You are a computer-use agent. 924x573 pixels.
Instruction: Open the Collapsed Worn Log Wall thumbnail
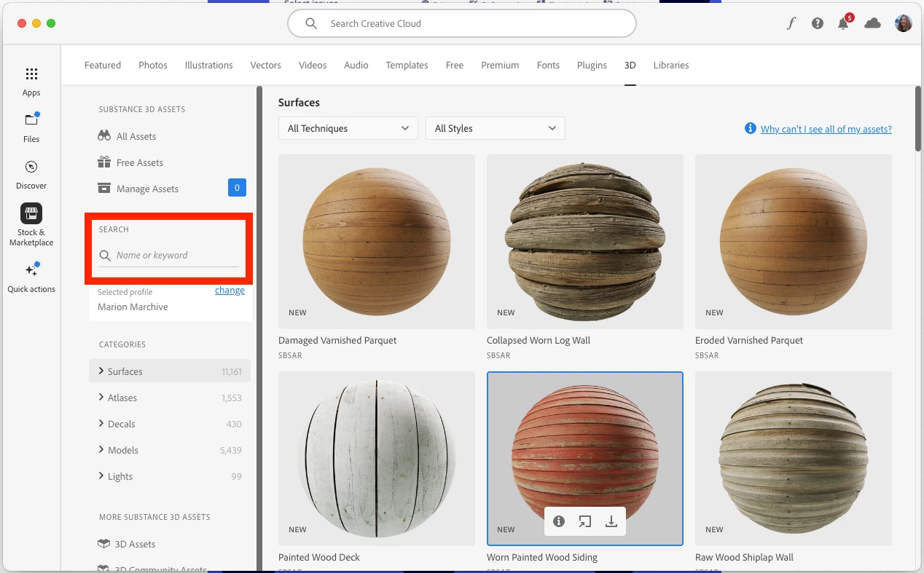(x=585, y=242)
